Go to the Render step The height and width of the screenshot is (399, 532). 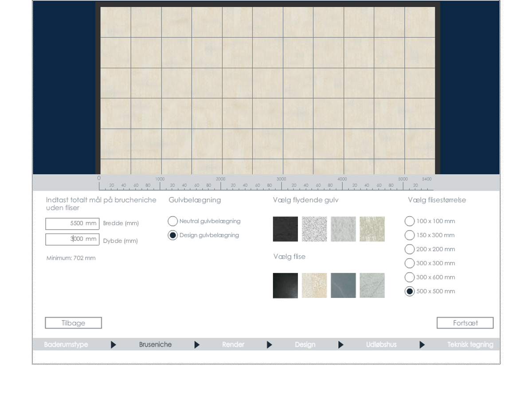(x=233, y=344)
